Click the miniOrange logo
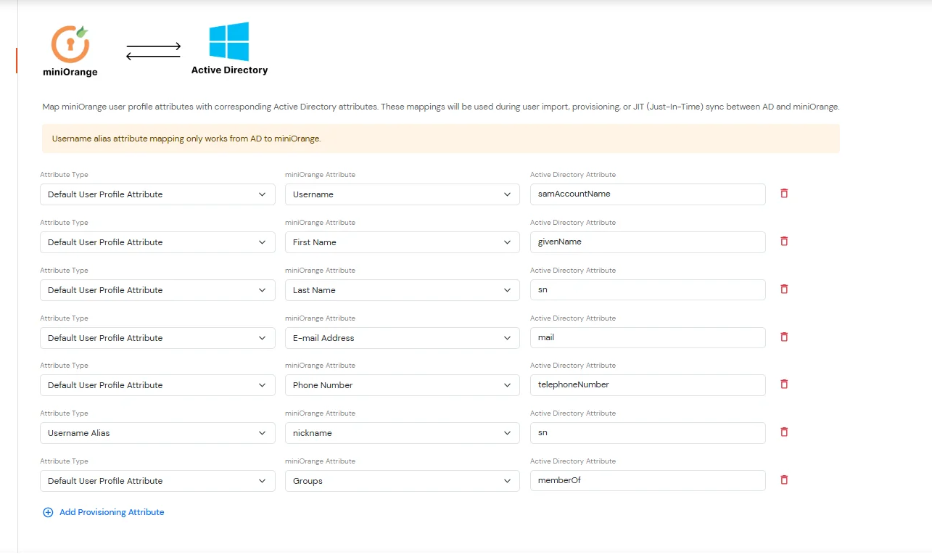 (x=70, y=42)
